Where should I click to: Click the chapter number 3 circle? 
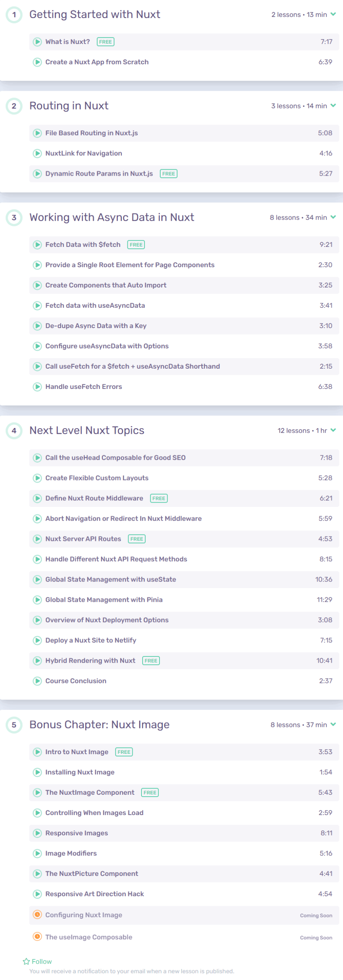[14, 218]
